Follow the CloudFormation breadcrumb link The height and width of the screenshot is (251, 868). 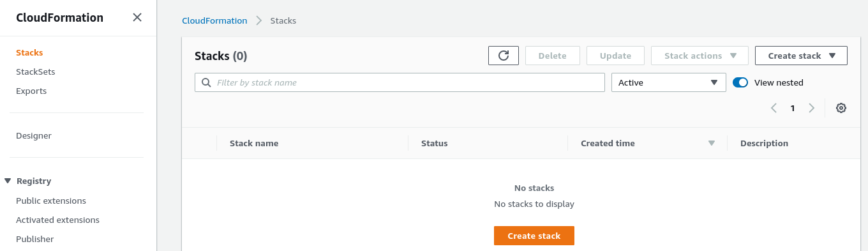pos(214,20)
